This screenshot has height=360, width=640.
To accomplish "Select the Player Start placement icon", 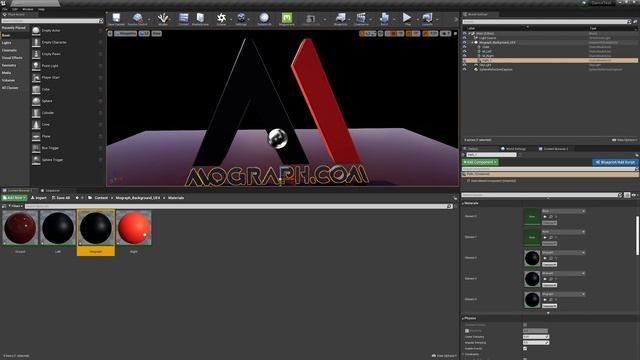I will [x=36, y=78].
